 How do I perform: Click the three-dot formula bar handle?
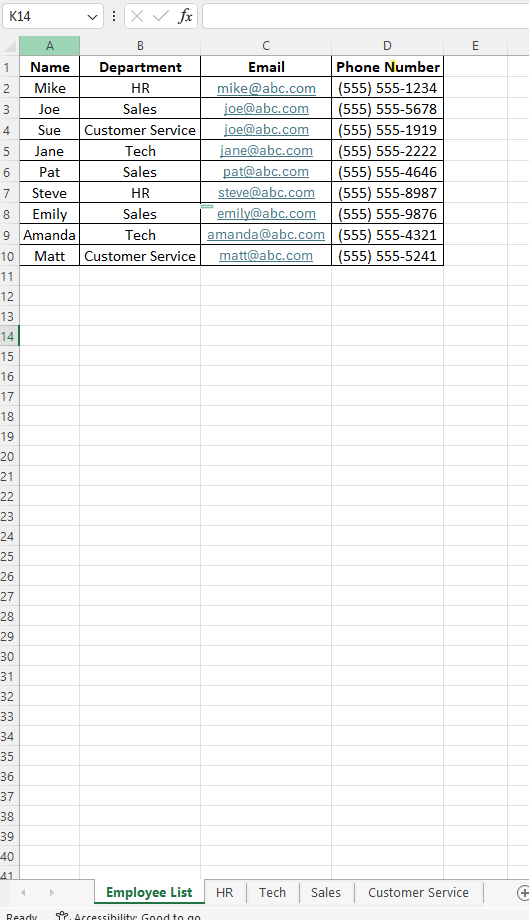pyautogui.click(x=114, y=16)
